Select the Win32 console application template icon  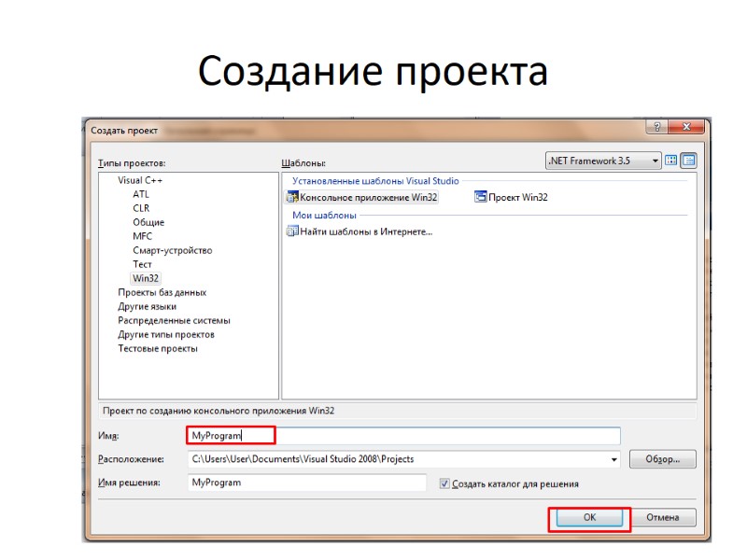[x=291, y=197]
